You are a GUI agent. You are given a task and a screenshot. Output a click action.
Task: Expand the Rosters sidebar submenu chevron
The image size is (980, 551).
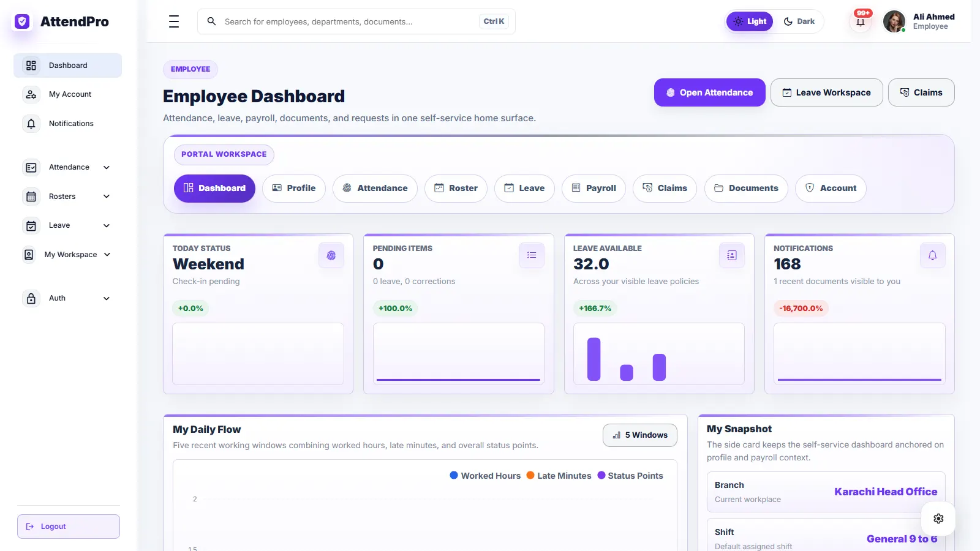pos(107,197)
